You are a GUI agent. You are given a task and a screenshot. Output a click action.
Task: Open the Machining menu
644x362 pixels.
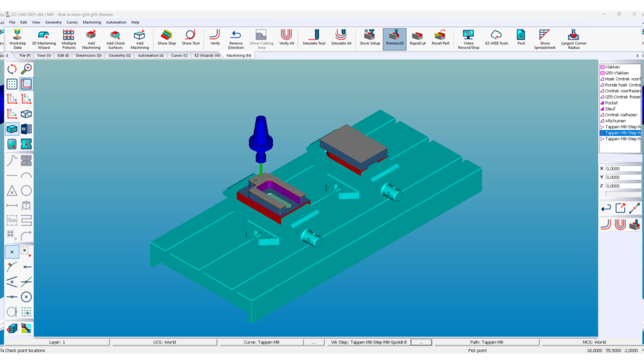(x=92, y=22)
